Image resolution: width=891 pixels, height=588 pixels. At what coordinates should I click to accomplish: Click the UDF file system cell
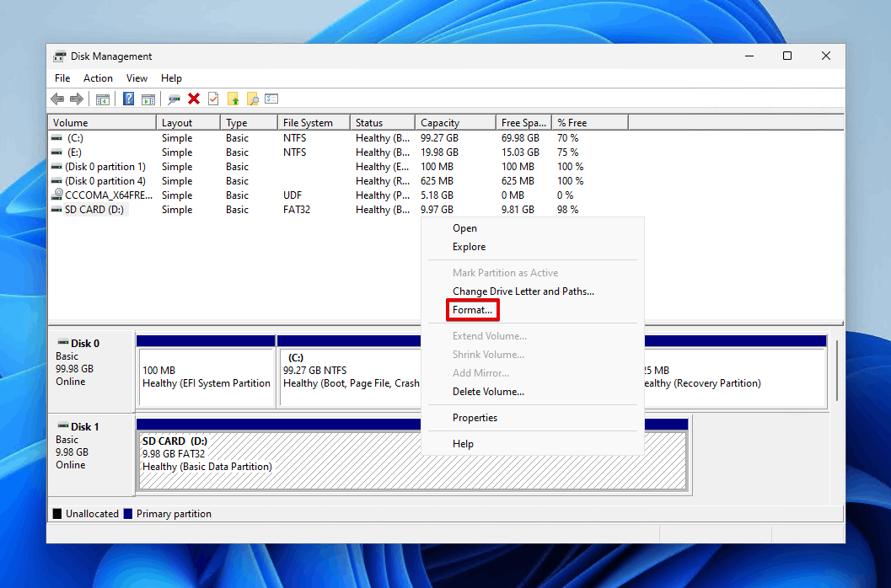(293, 195)
